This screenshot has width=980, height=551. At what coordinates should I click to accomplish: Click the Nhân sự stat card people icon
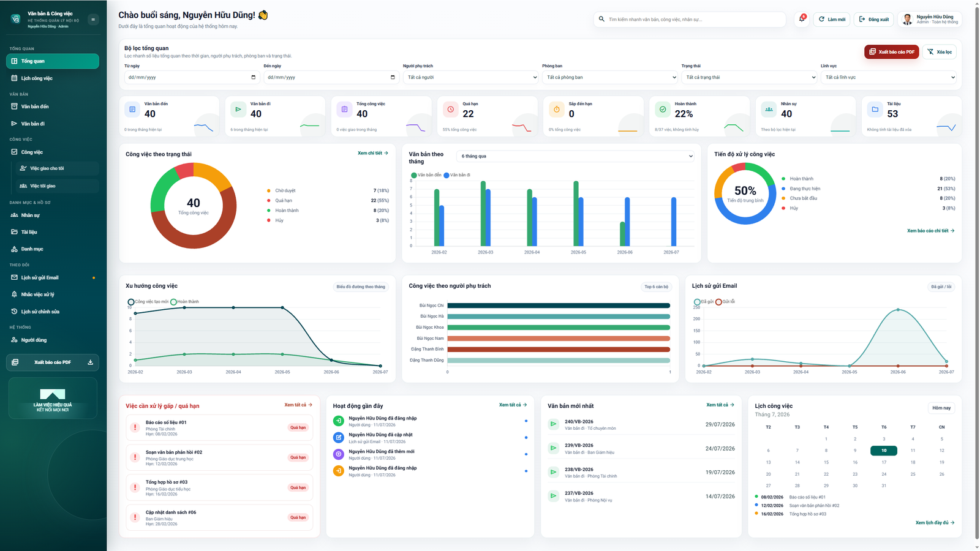(769, 110)
